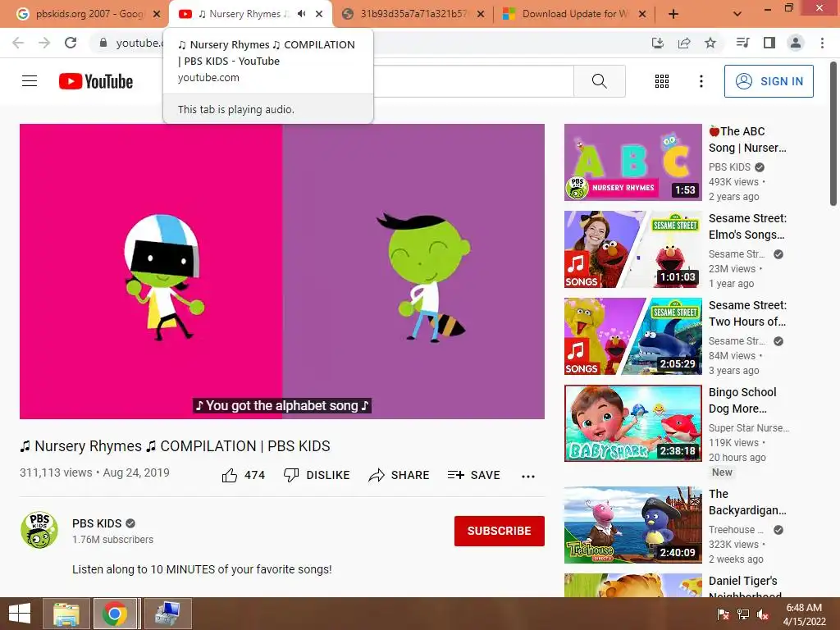Image resolution: width=840 pixels, height=630 pixels.
Task: Click the PBS KIDS channel under ABC Song
Action: (729, 167)
